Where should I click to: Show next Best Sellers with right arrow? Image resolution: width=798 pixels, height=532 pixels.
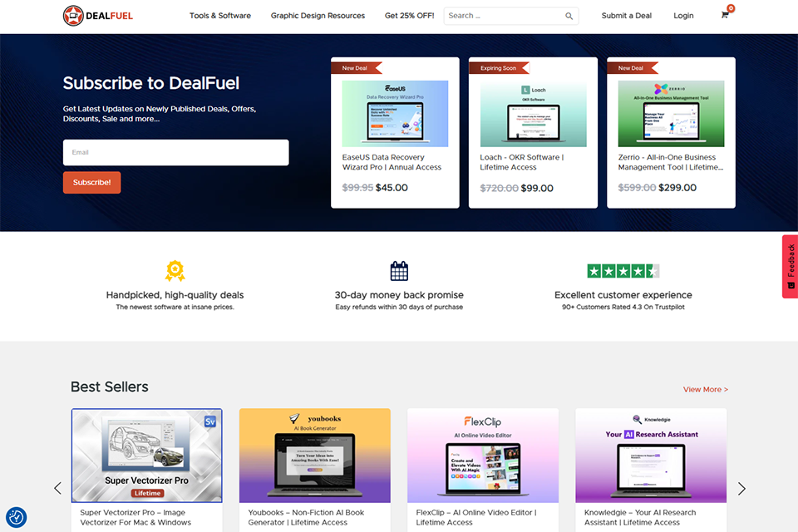pyautogui.click(x=741, y=489)
